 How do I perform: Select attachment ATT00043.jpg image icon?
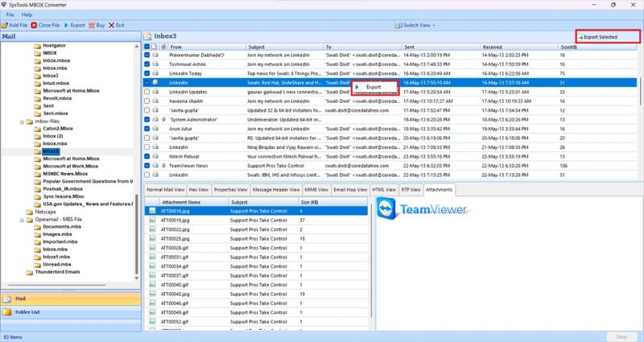coord(152,294)
